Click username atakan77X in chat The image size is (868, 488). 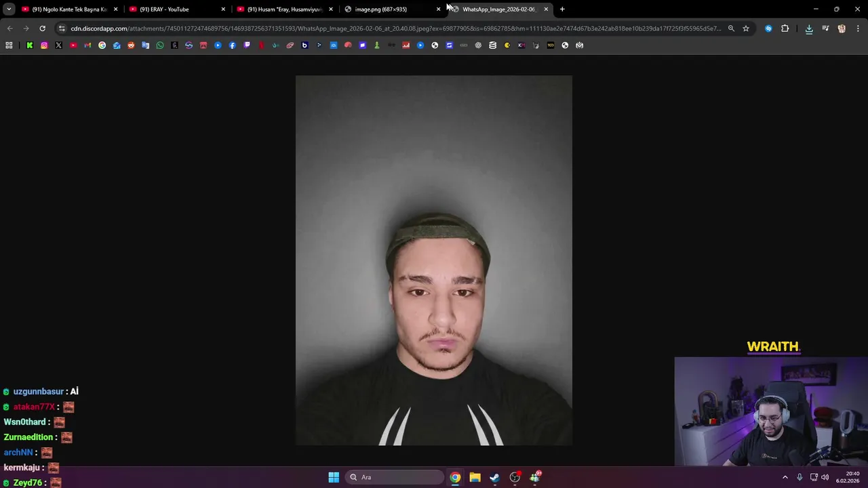tap(34, 407)
